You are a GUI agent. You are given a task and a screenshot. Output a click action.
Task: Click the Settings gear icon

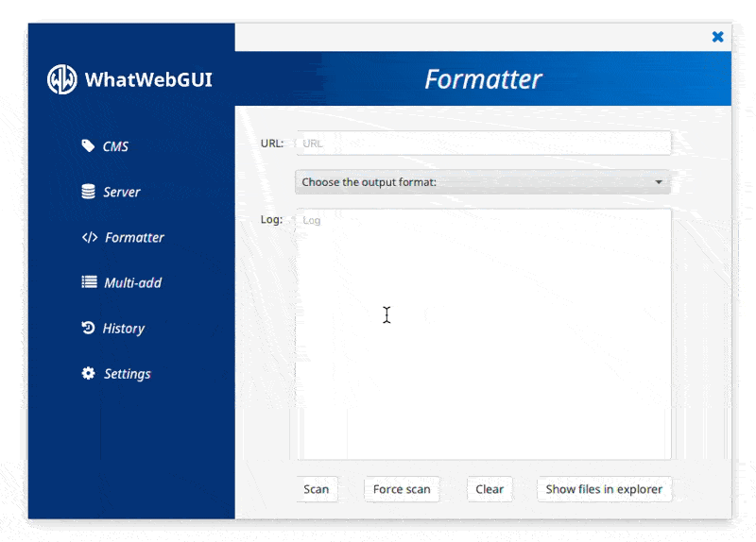pyautogui.click(x=88, y=373)
